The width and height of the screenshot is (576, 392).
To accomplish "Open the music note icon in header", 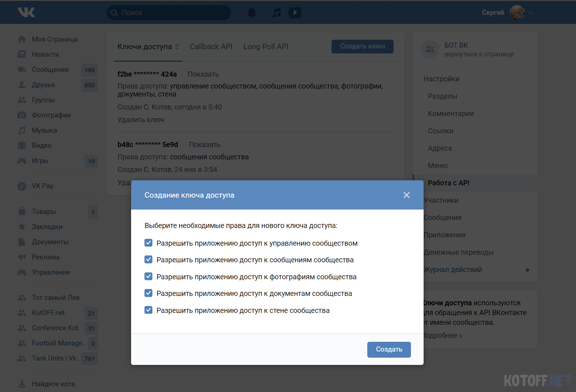I will (x=276, y=13).
